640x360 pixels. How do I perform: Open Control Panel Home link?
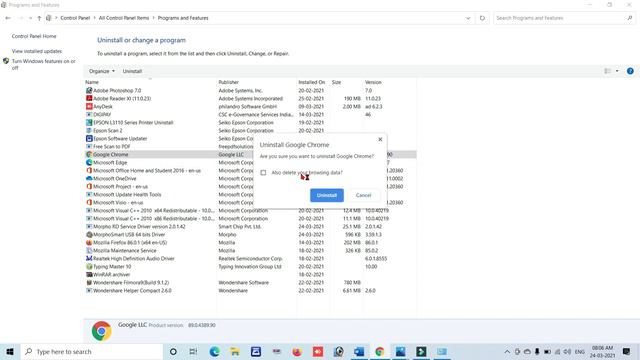34,36
